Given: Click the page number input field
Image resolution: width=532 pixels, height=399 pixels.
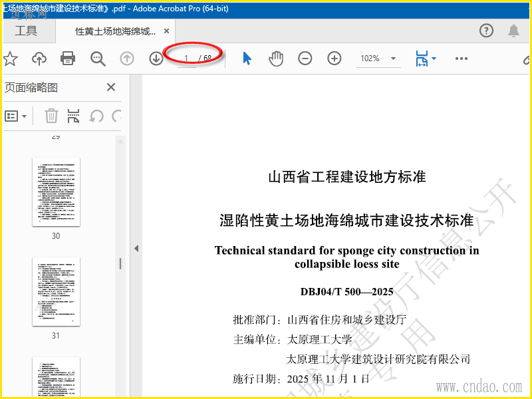Looking at the screenshot, I should click(x=187, y=59).
